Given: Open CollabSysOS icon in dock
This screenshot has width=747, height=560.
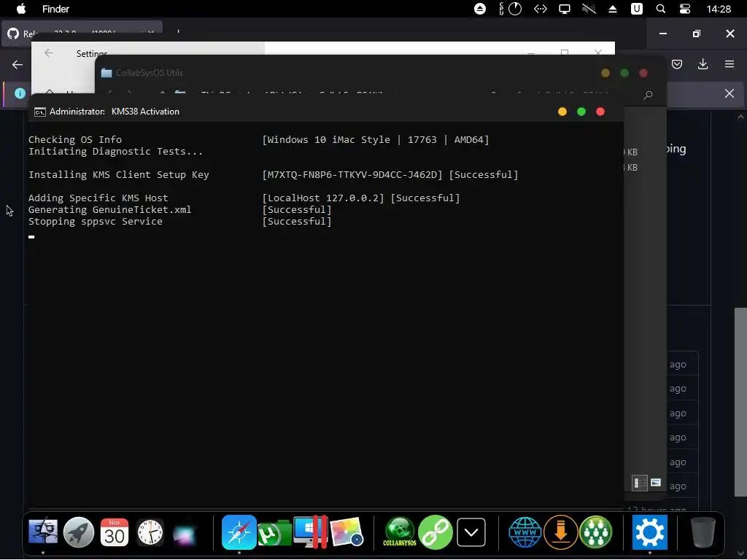Looking at the screenshot, I should [x=399, y=532].
